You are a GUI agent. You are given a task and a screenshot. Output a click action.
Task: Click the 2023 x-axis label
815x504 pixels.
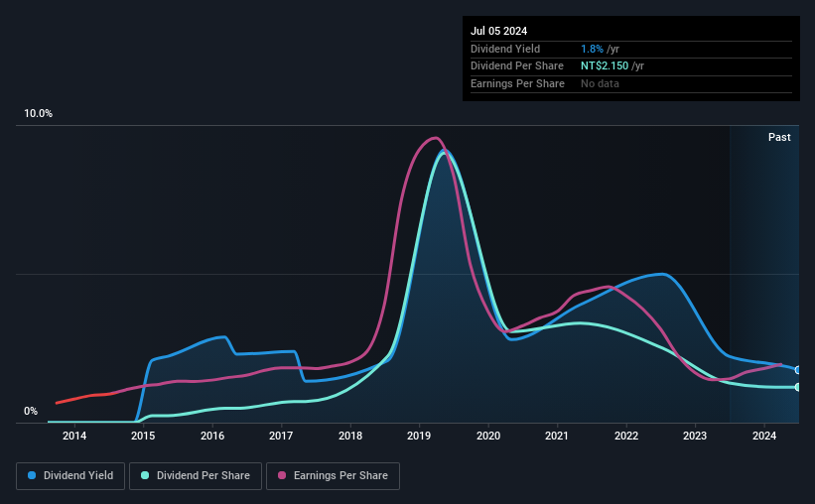(x=695, y=436)
